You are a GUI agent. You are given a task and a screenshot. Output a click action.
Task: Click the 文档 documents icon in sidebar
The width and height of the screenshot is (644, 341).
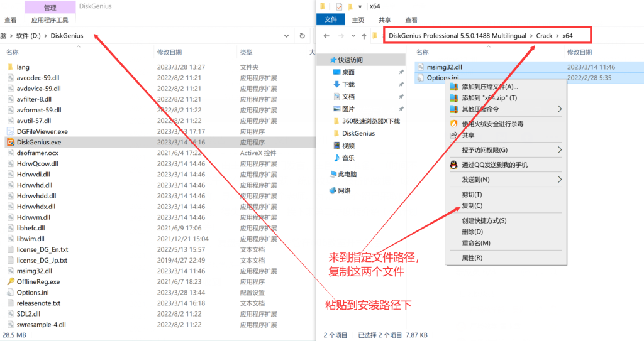click(x=337, y=97)
